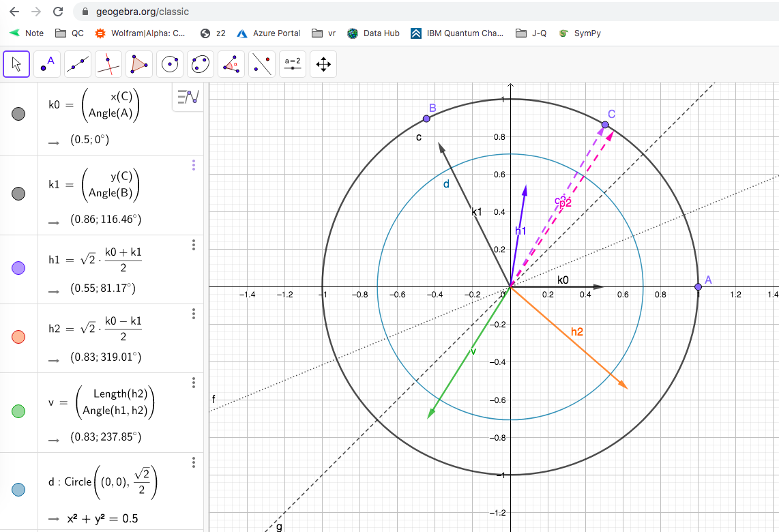
Task: Hide the green vector v
Action: pyautogui.click(x=19, y=411)
